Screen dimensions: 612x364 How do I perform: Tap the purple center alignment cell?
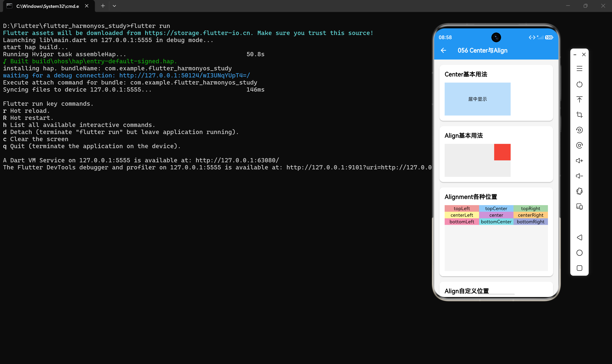[496, 215]
